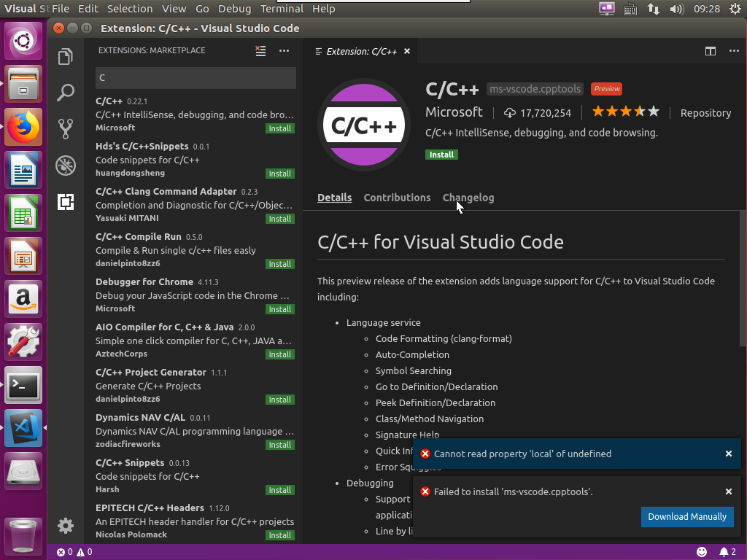
Task: Open LibreOffice Calc from dock
Action: (x=23, y=213)
